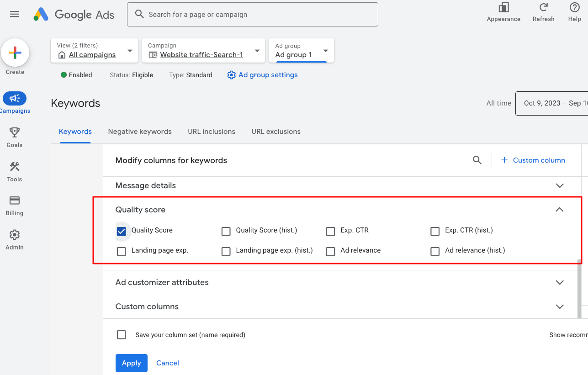Switch to Negative keywords tab

click(x=140, y=132)
